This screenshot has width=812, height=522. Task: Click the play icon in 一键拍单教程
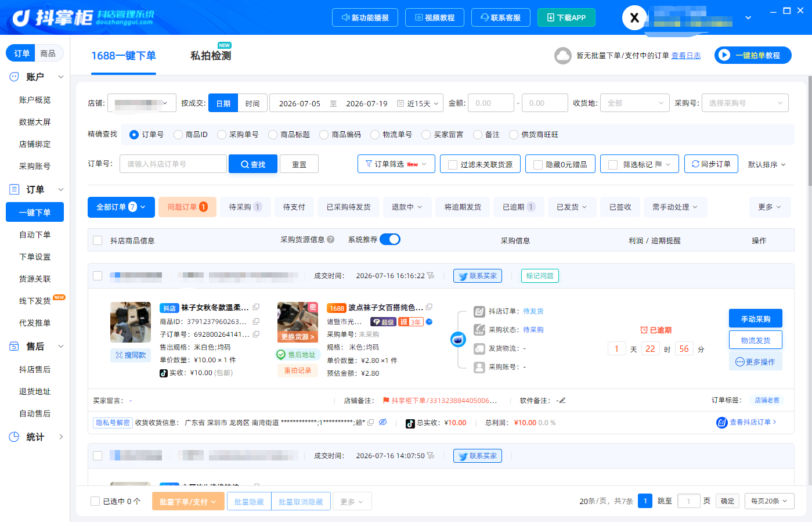(724, 55)
